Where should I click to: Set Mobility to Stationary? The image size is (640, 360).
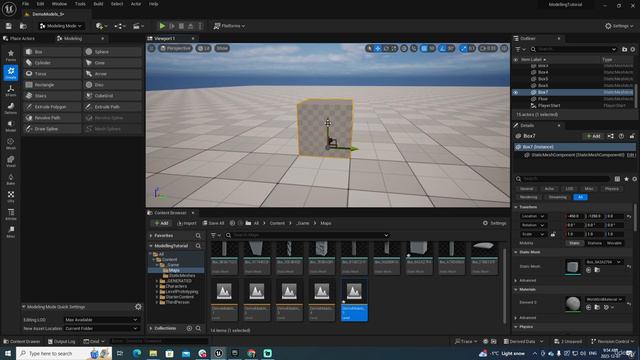point(594,243)
